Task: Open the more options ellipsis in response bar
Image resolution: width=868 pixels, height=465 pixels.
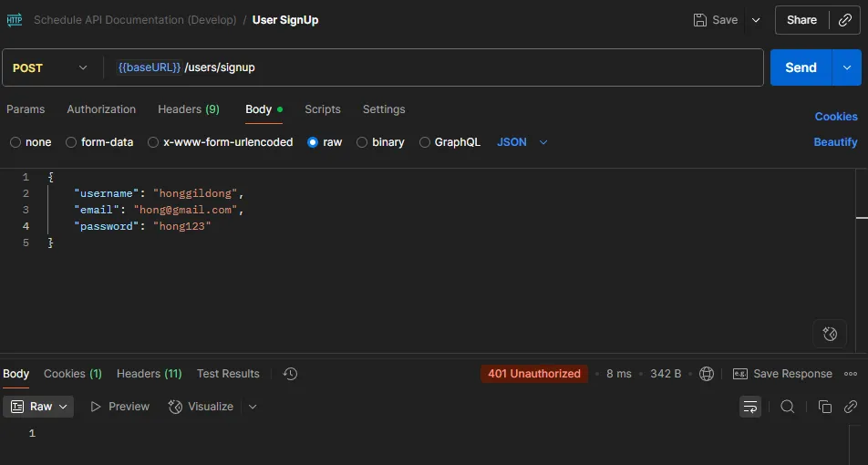Action: pos(851,374)
